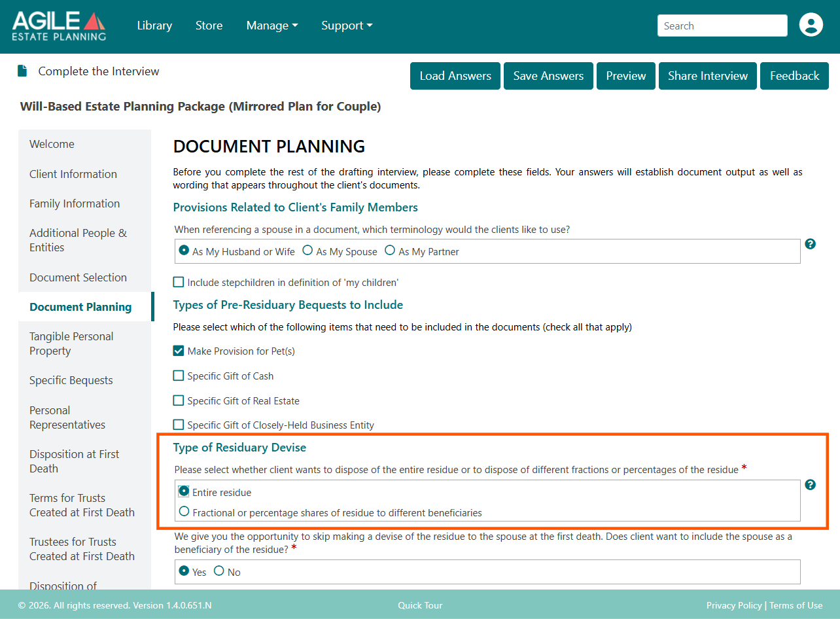Open the Privacy Policy link
This screenshot has width=840, height=619.
point(734,605)
